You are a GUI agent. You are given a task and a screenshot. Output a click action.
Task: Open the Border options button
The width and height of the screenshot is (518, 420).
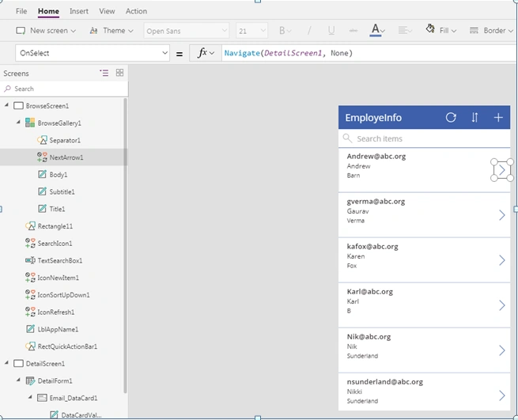coord(491,31)
